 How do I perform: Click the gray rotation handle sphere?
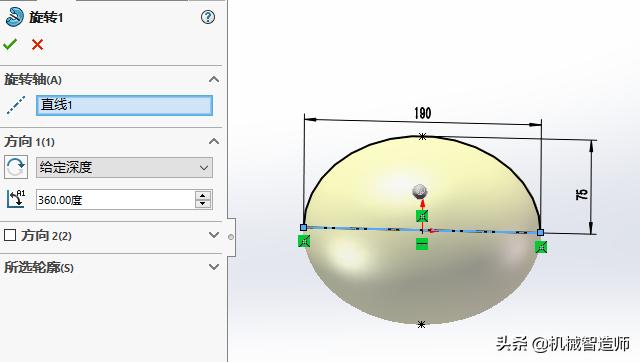pyautogui.click(x=420, y=191)
